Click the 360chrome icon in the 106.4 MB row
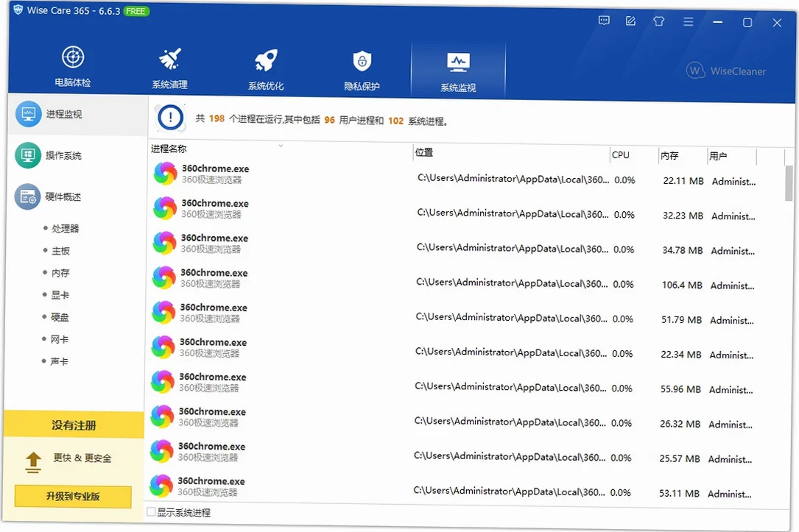799x532 pixels. pyautogui.click(x=164, y=277)
